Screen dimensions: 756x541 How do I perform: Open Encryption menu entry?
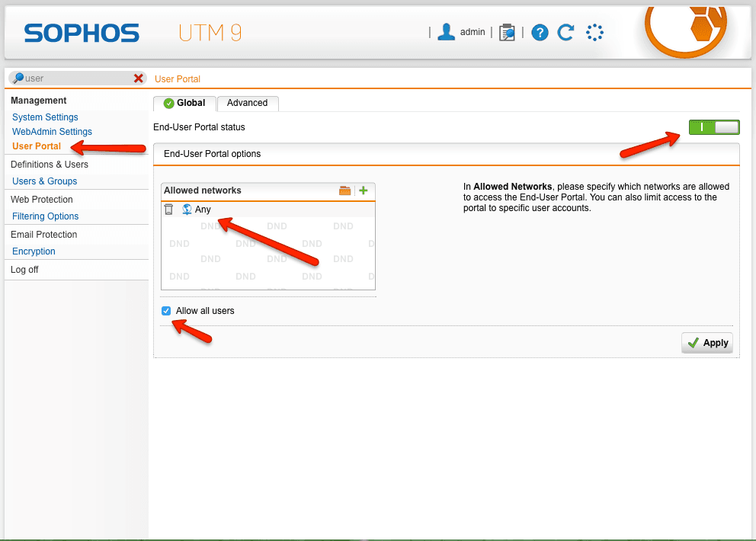pyautogui.click(x=34, y=251)
